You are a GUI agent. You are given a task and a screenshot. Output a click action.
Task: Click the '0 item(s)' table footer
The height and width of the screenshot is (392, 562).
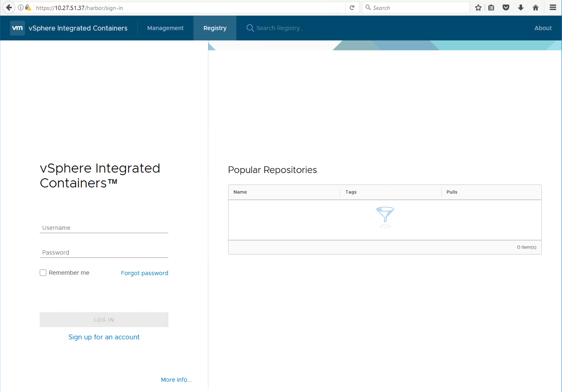[527, 247]
